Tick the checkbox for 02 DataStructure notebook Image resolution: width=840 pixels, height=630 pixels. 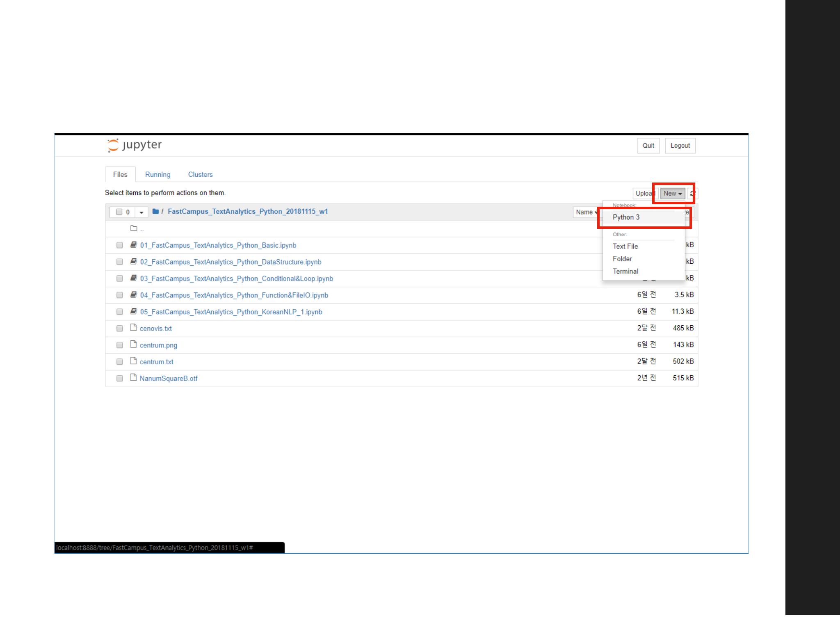point(119,262)
